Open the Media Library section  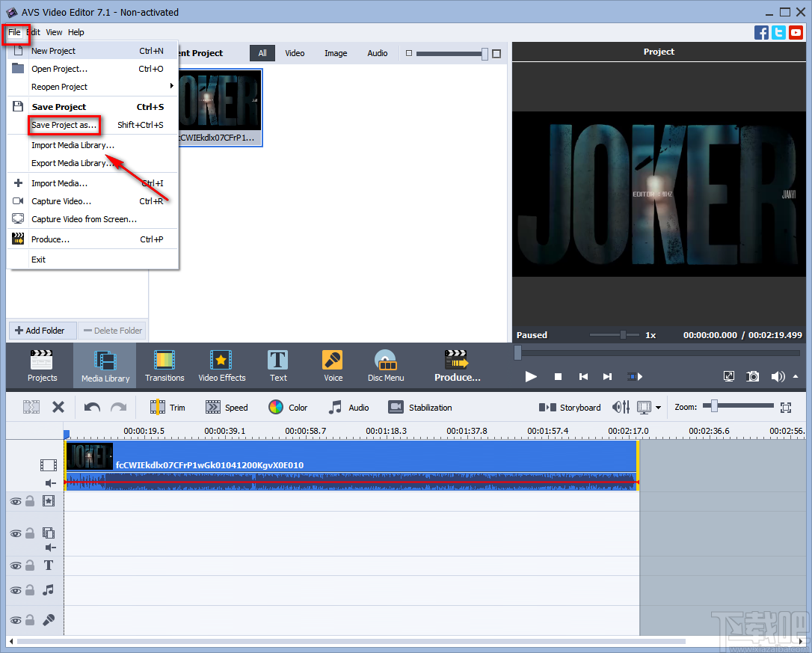tap(105, 366)
